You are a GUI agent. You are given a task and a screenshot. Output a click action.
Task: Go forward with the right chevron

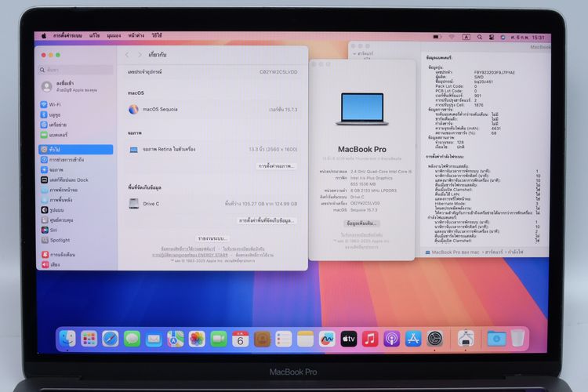[x=140, y=55]
